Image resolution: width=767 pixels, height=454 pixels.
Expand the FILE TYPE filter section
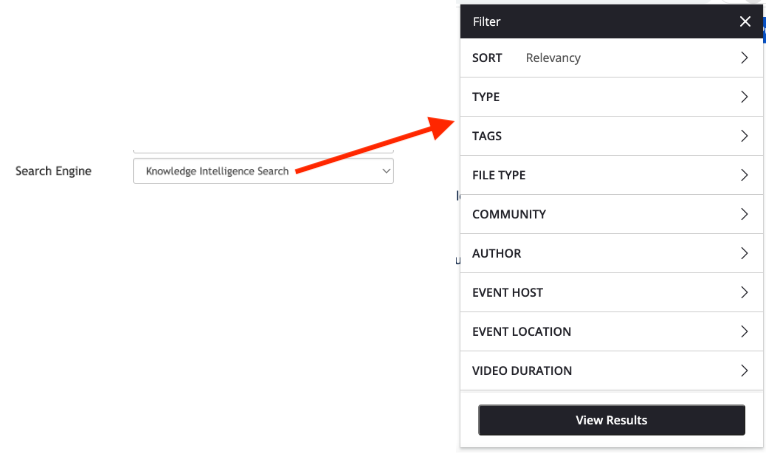click(x=611, y=175)
